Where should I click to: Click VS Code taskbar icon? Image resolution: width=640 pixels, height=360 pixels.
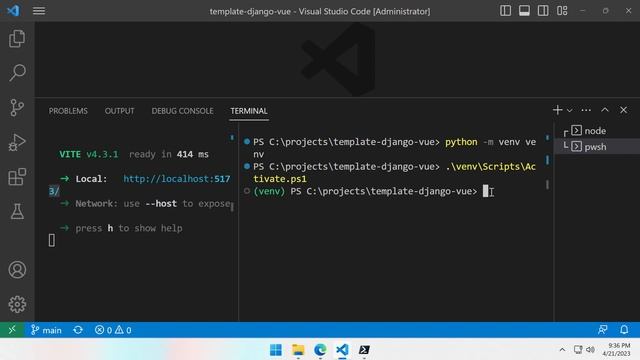click(342, 350)
